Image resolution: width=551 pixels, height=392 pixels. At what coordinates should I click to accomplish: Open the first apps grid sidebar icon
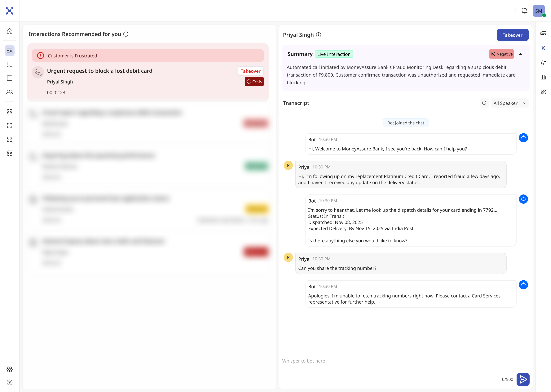(x=9, y=112)
